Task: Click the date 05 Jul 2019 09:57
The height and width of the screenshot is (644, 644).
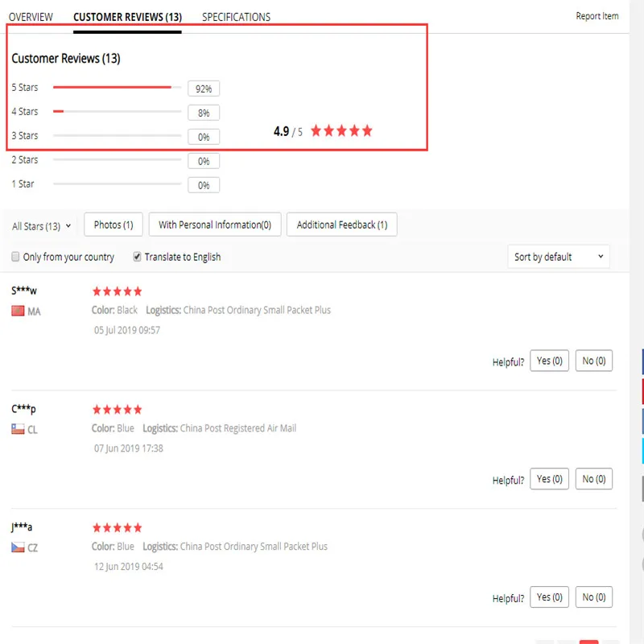Action: pos(127,330)
